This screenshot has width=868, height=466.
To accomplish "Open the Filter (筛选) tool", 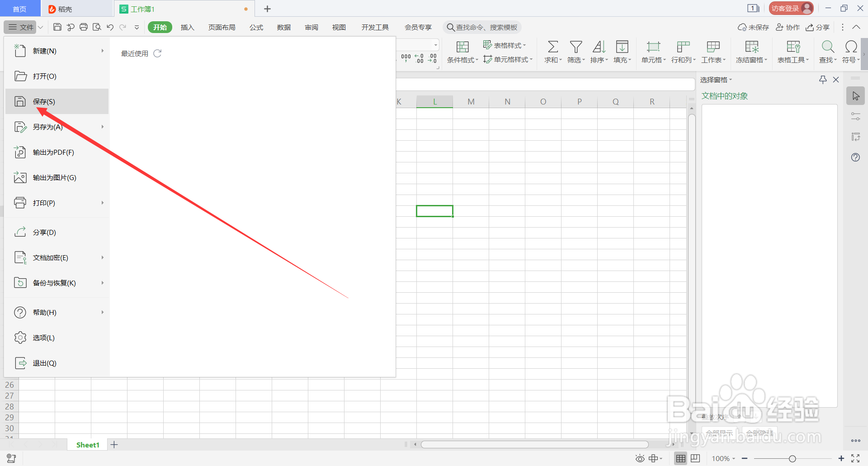I will point(576,51).
